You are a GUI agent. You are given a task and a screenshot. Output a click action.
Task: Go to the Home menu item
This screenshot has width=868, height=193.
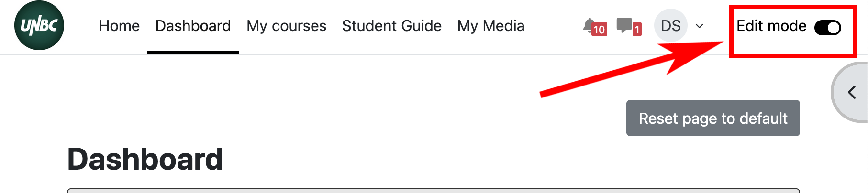click(x=119, y=26)
